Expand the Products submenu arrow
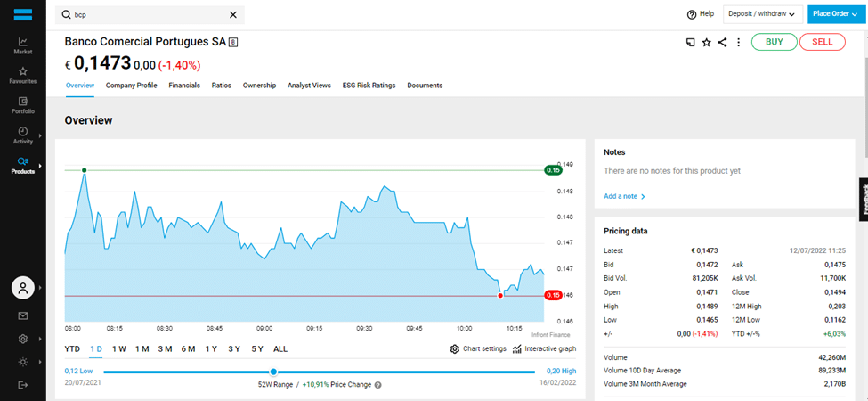868x401 pixels. pyautogui.click(x=40, y=166)
